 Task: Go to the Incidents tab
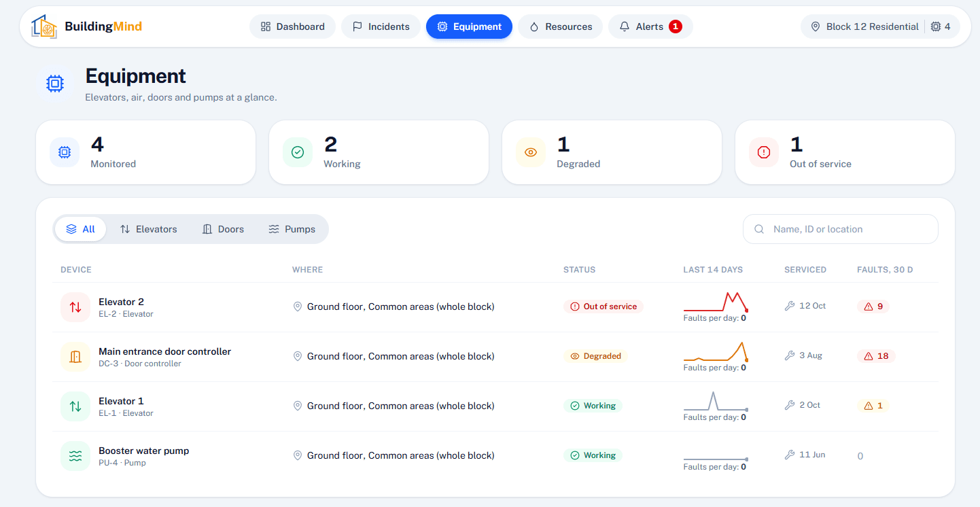click(381, 27)
